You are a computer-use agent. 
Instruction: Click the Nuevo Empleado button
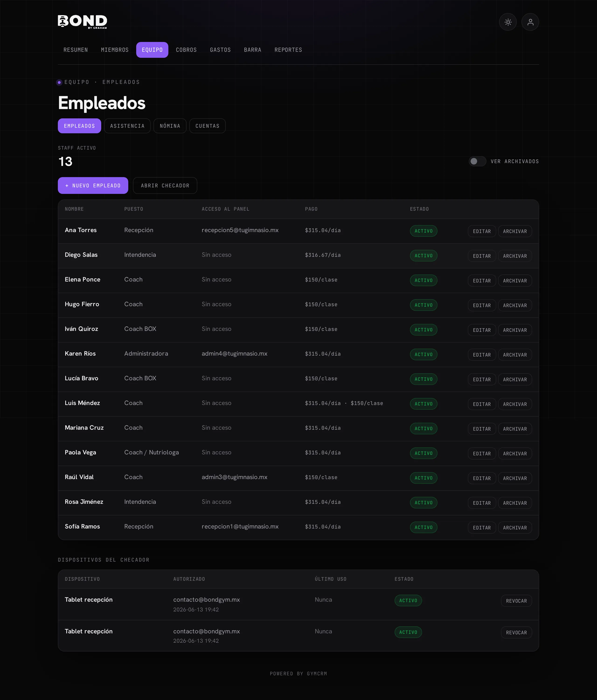point(93,185)
